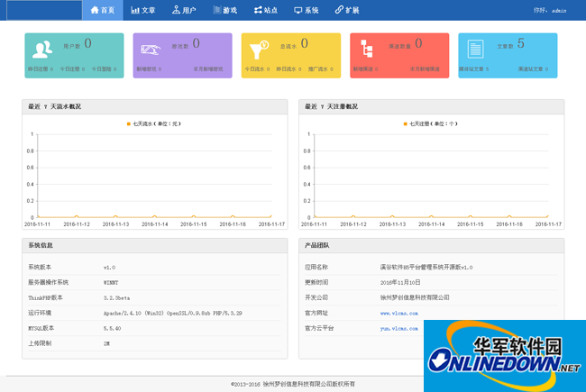The width and height of the screenshot is (586, 392).
Task: Open the yun.vlcms.com cloud platform link
Action: (399, 329)
